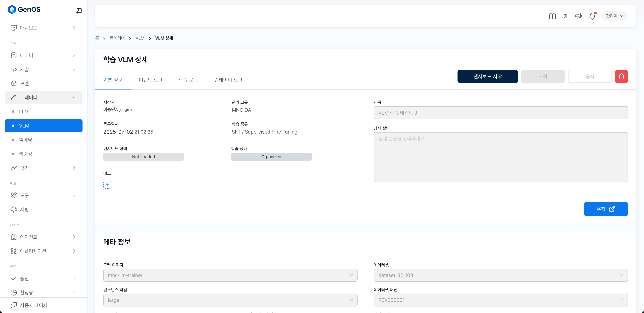Click the 상세 설명 text area
Screen dimensions: 644x313
click(x=500, y=157)
